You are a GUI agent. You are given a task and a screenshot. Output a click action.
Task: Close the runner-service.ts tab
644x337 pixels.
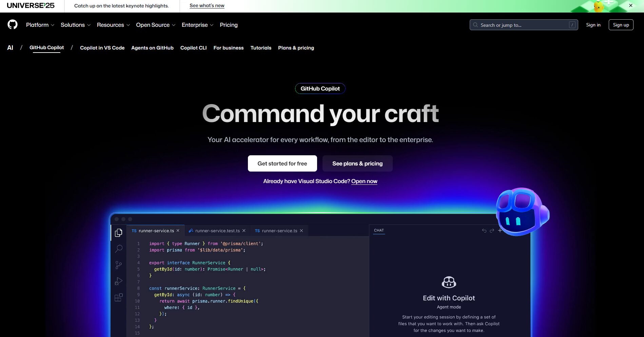[x=178, y=231]
